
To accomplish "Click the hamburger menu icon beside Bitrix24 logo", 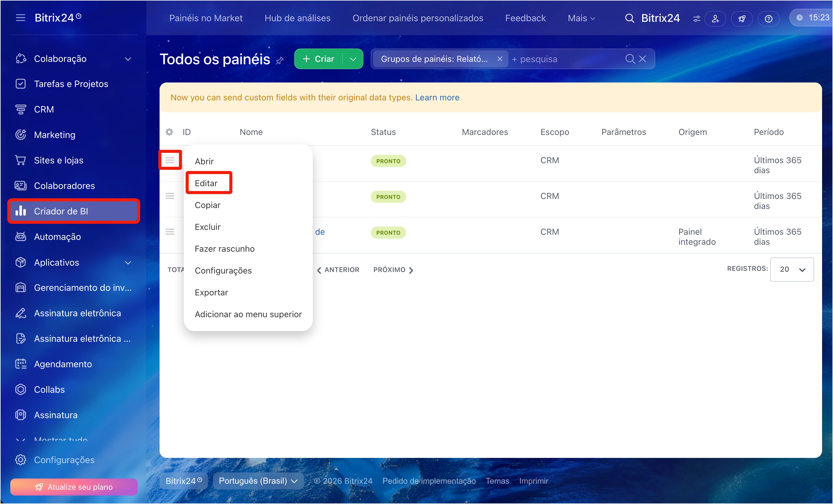I will (20, 18).
